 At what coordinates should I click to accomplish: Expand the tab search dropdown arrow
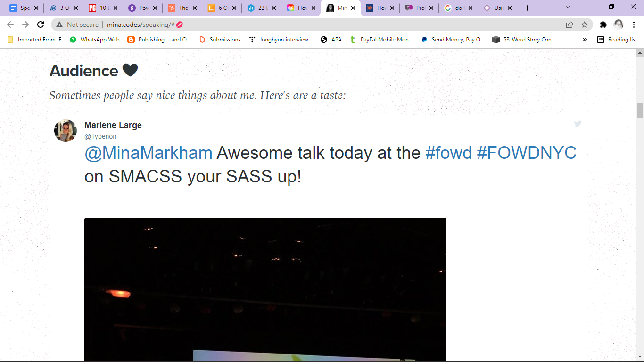click(568, 7)
